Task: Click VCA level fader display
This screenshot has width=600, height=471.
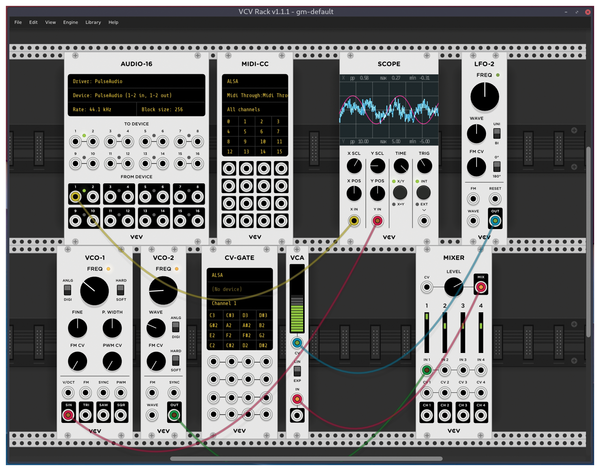Action: pos(297,298)
